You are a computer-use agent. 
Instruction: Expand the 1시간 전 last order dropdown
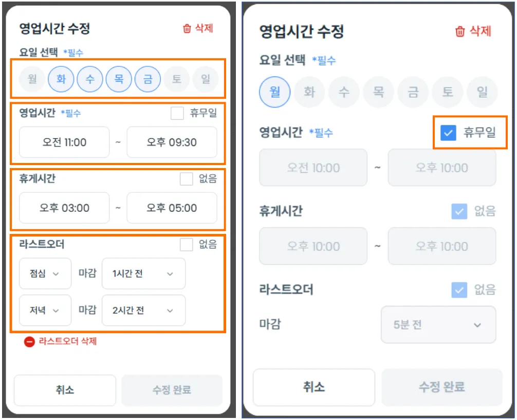(143, 273)
